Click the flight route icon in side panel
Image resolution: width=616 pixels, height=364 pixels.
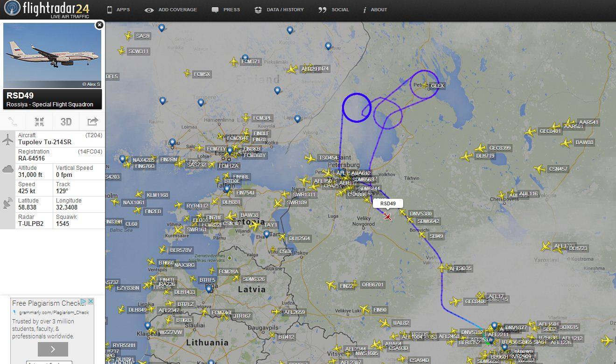click(13, 122)
